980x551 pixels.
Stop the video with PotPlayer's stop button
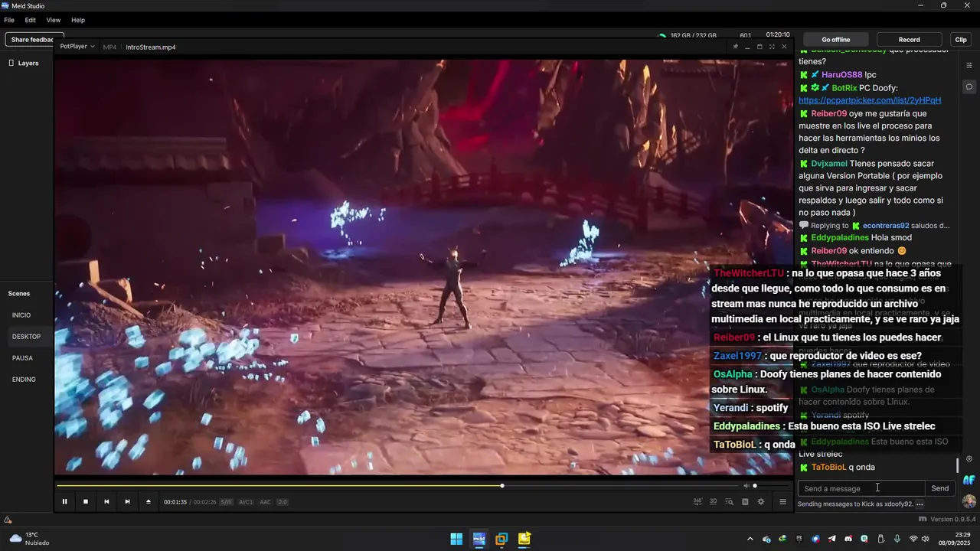(x=86, y=501)
